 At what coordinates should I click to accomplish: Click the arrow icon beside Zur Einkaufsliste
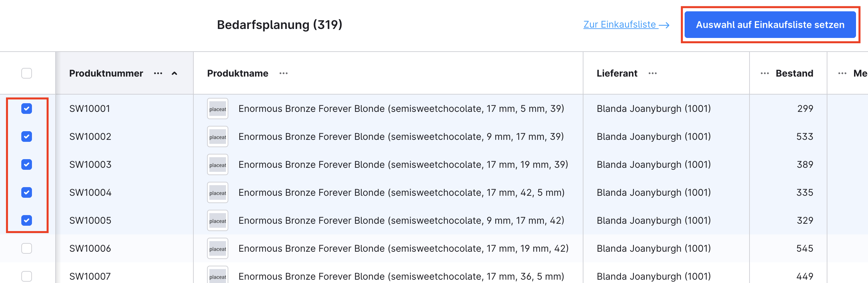click(664, 25)
